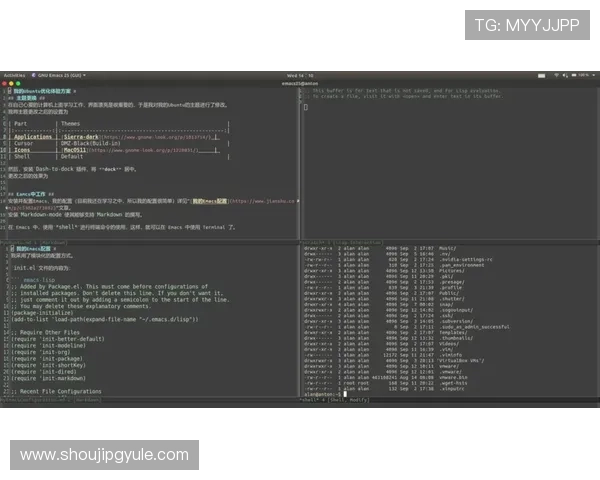Screen dimensions: 600x480
Task: Click the (require 'init-org) line
Action: click(x=42, y=352)
